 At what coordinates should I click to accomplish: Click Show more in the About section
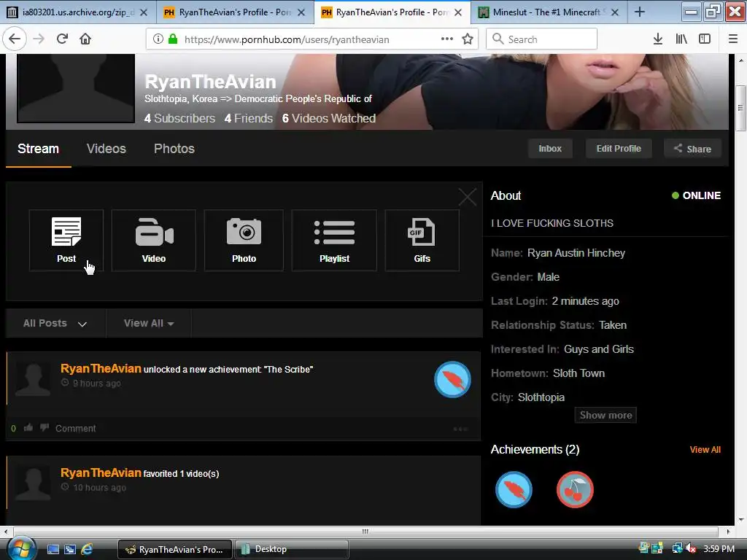pos(605,415)
